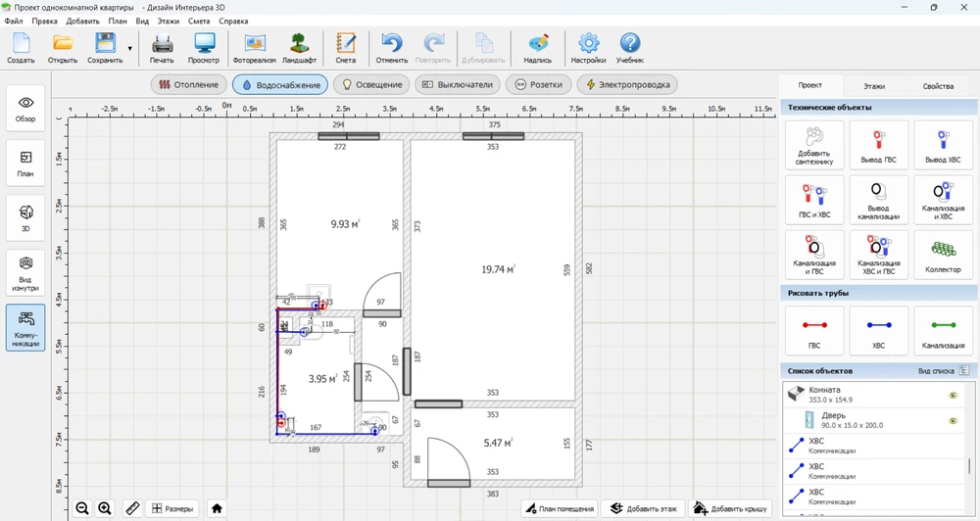Screen dimensions: 980x521
Task: Expand the Сохранить dropdown arrow
Action: (129, 47)
